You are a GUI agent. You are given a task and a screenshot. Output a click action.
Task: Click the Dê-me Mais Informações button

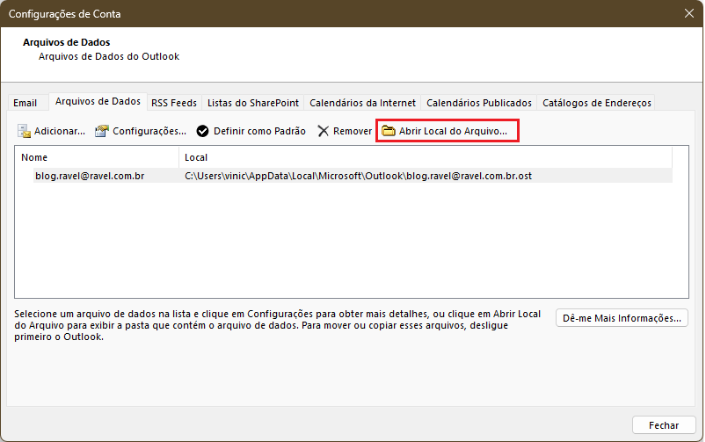click(x=622, y=318)
